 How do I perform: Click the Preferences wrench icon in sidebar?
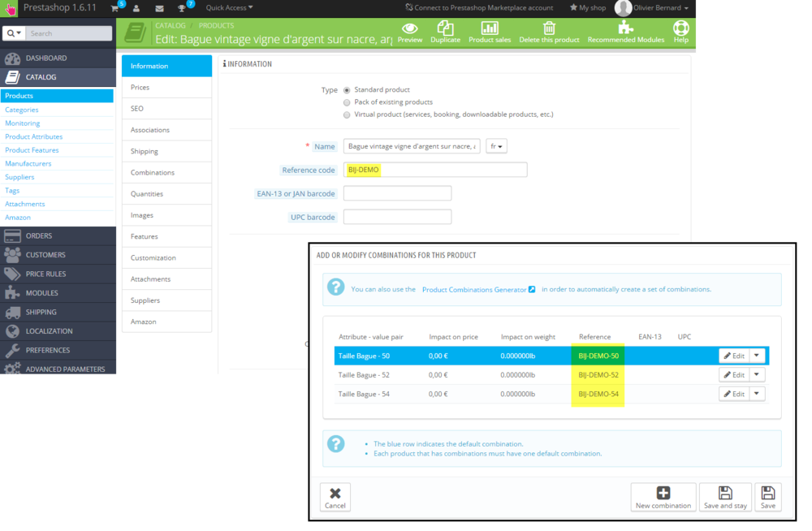click(x=12, y=350)
